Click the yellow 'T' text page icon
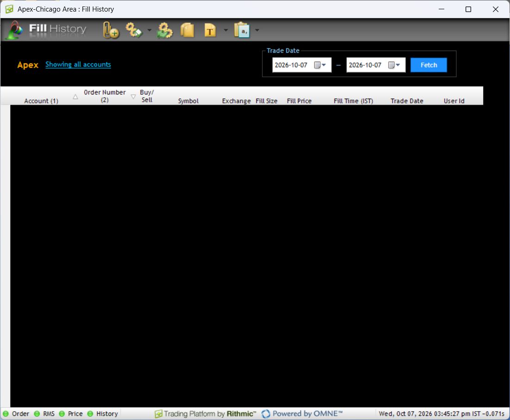Image resolution: width=510 pixels, height=420 pixels. (210, 30)
